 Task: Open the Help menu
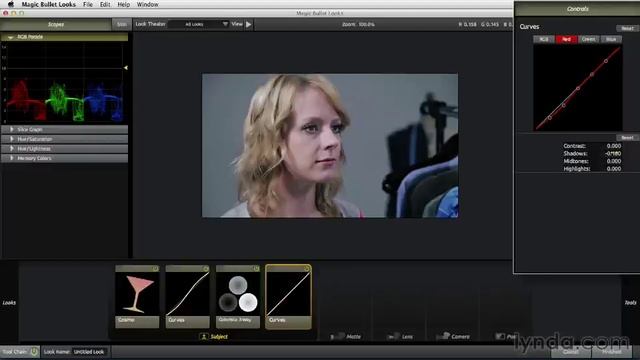pyautogui.click(x=123, y=4)
